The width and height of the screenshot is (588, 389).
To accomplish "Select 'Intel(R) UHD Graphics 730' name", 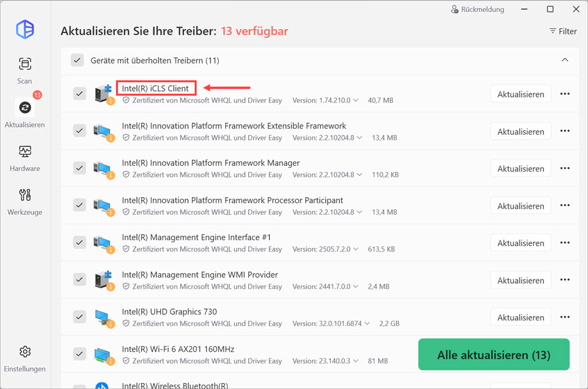I will coord(169,312).
